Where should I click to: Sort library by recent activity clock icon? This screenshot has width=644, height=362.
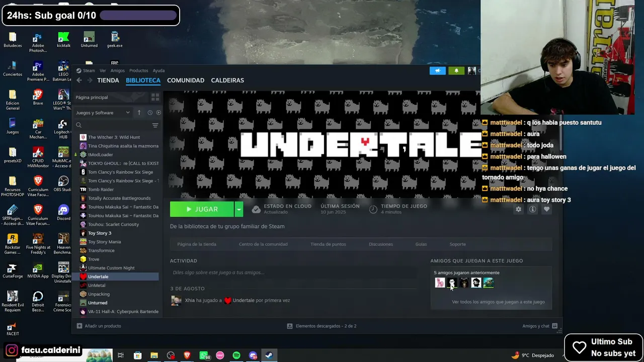[150, 113]
